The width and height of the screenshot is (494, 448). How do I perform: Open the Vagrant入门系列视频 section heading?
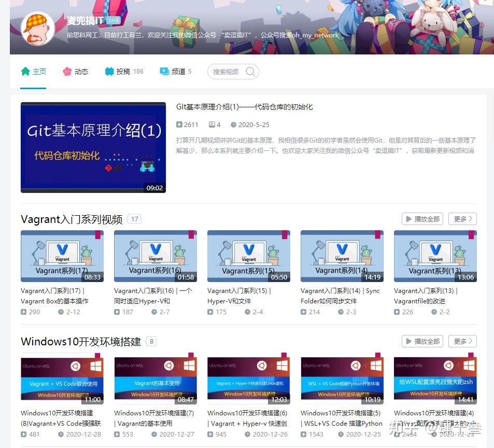click(72, 219)
